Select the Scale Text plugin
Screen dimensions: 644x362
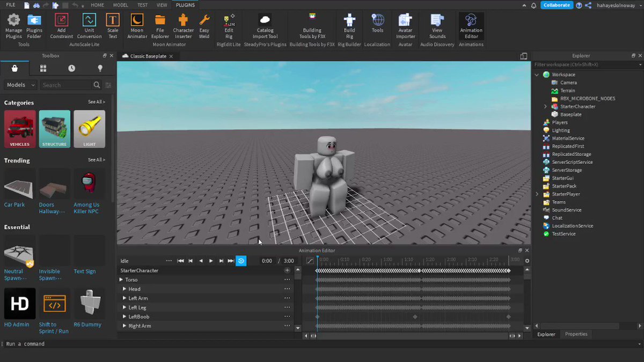tap(113, 26)
